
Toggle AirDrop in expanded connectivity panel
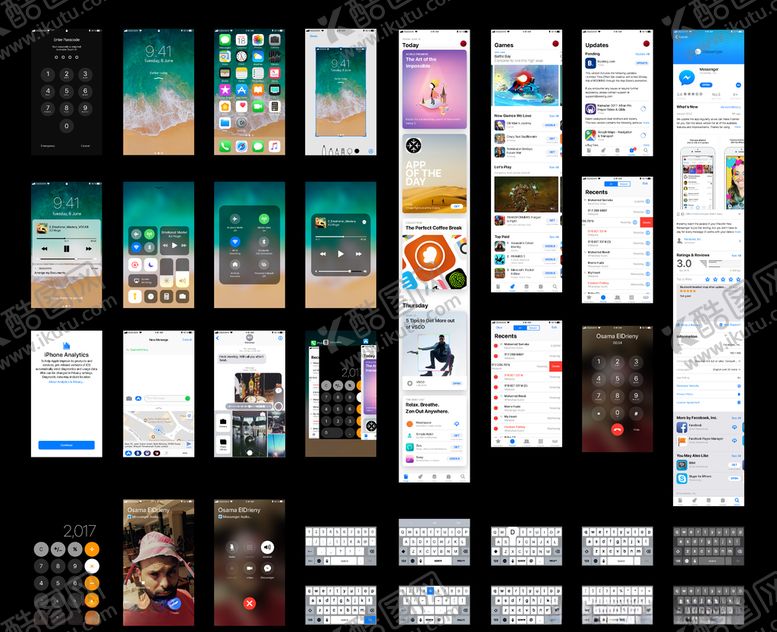pos(235,265)
